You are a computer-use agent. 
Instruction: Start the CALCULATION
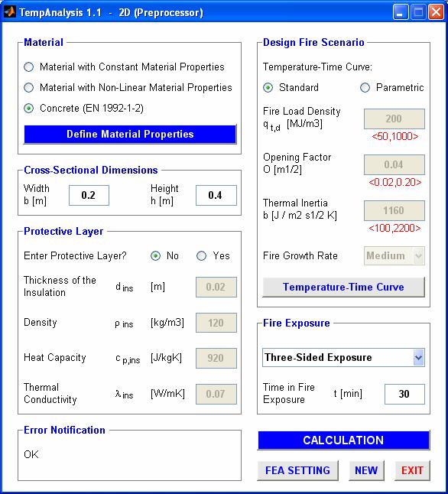(x=343, y=440)
